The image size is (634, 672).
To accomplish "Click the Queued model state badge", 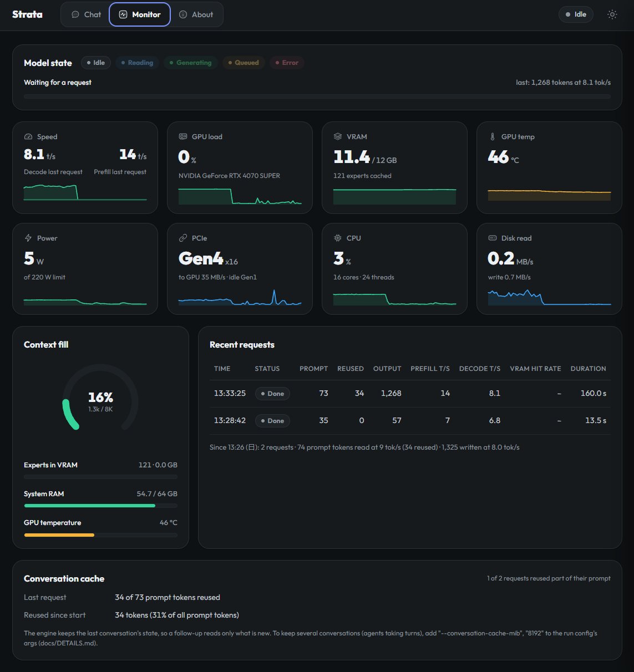I will click(244, 63).
